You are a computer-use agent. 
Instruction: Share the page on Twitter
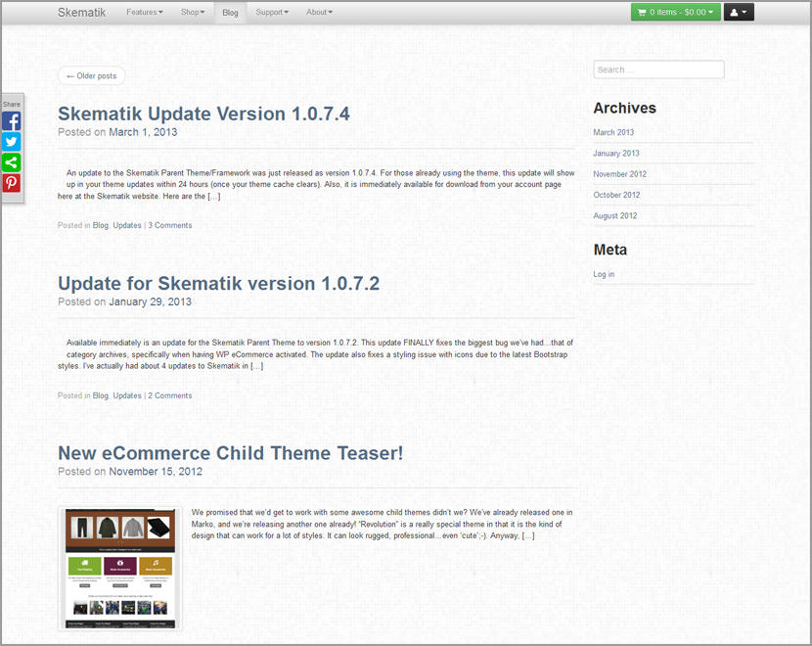(x=12, y=141)
